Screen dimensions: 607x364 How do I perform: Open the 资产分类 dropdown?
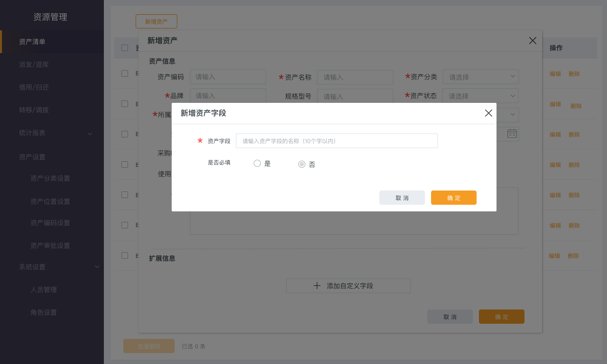point(480,77)
